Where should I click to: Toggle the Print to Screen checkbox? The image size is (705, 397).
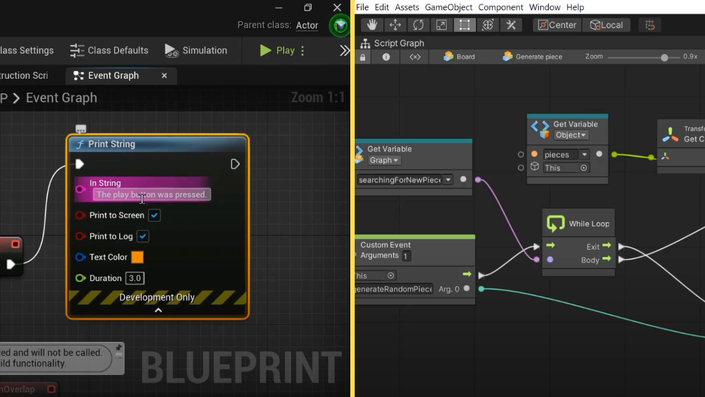tap(154, 215)
